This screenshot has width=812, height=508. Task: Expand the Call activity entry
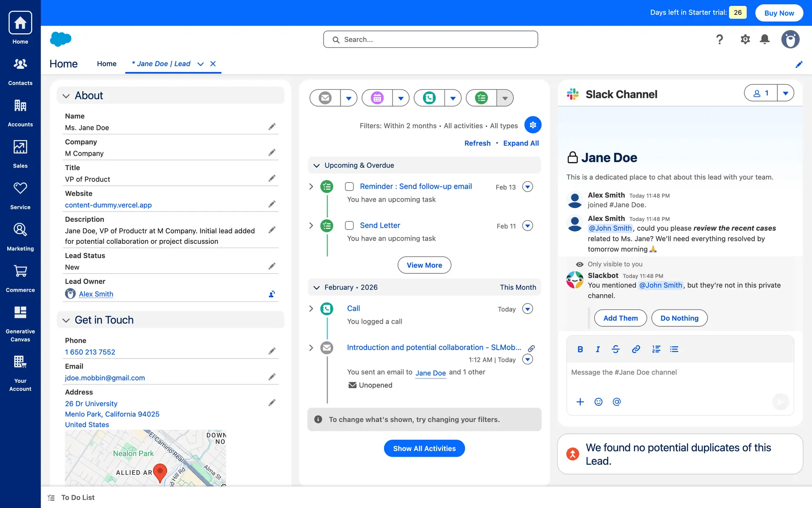point(311,309)
